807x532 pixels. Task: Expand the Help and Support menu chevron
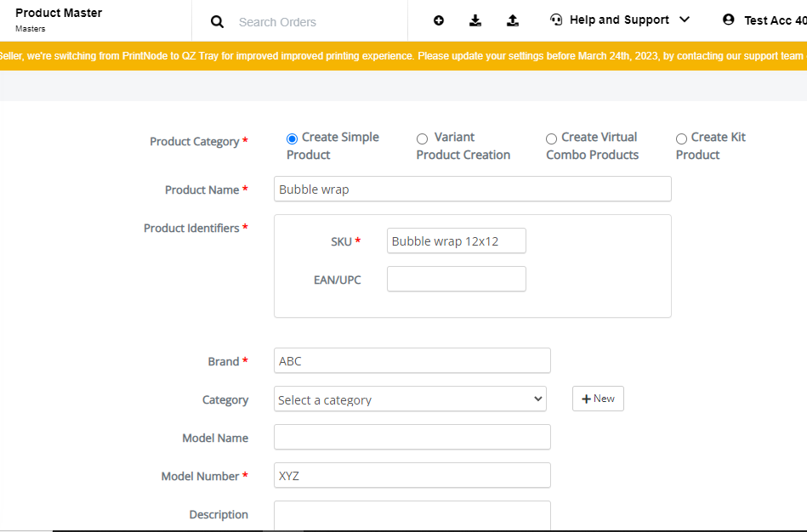685,20
